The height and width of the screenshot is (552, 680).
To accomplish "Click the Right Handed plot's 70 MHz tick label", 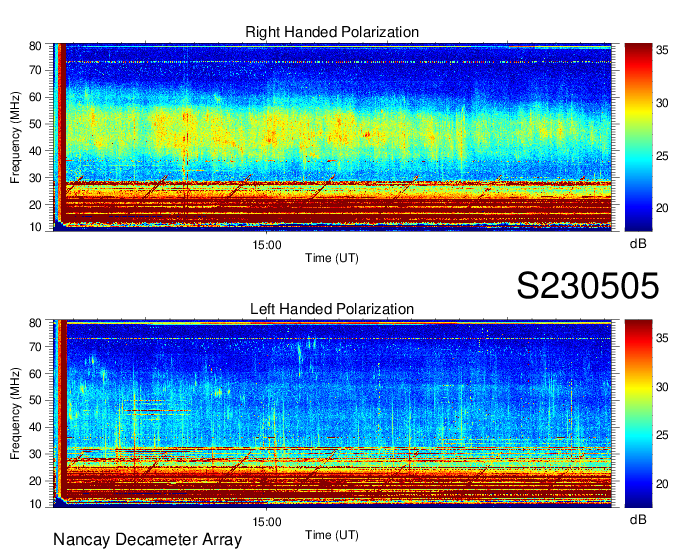I will 35,70.
